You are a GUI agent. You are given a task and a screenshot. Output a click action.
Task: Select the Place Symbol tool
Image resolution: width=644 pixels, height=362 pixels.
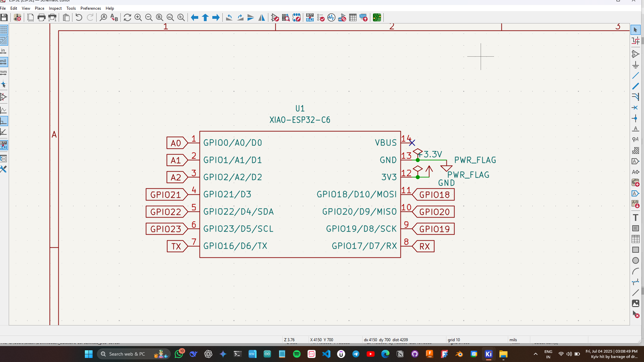click(x=635, y=54)
